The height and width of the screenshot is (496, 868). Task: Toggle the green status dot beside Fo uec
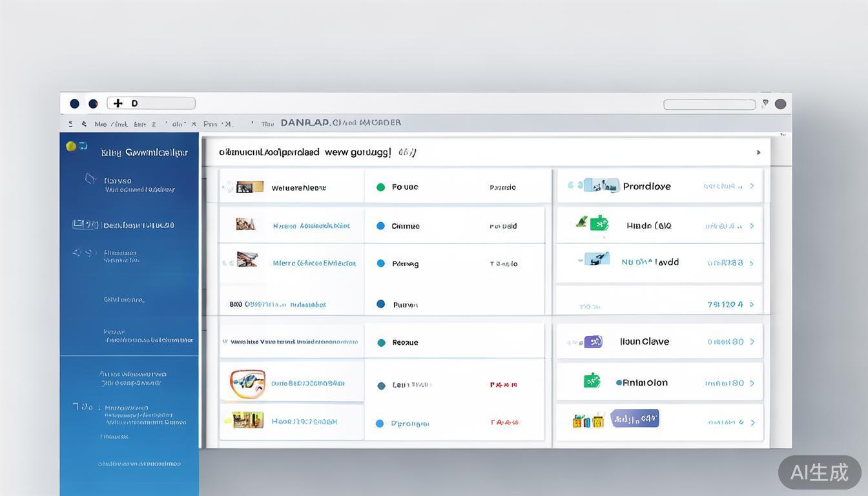[380, 187]
